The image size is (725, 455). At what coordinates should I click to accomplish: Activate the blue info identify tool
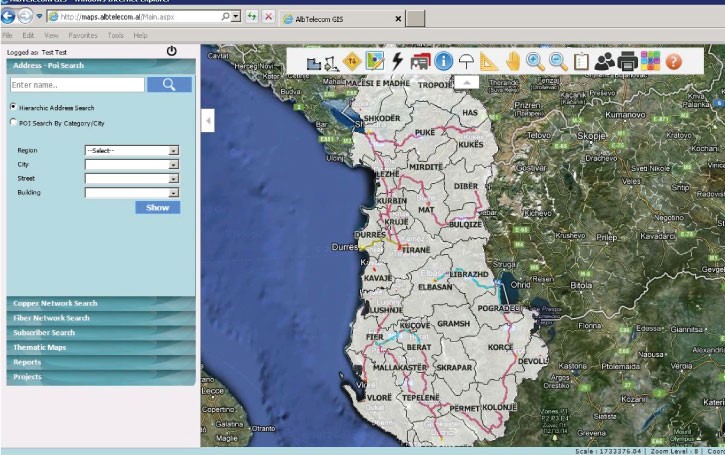tap(443, 61)
